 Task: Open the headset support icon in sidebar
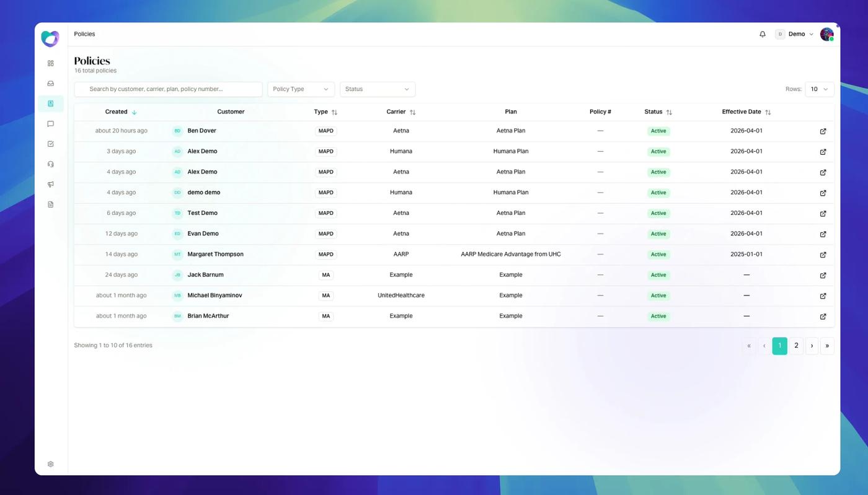coord(50,164)
